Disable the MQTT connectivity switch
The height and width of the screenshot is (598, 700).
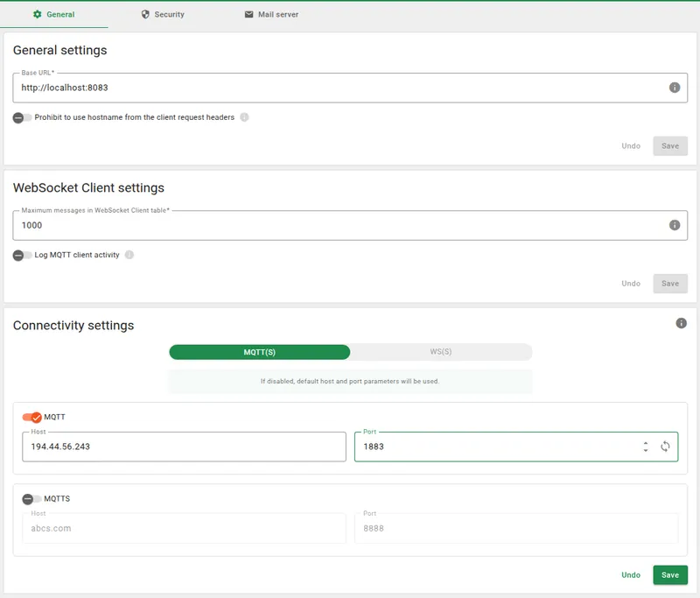point(31,417)
